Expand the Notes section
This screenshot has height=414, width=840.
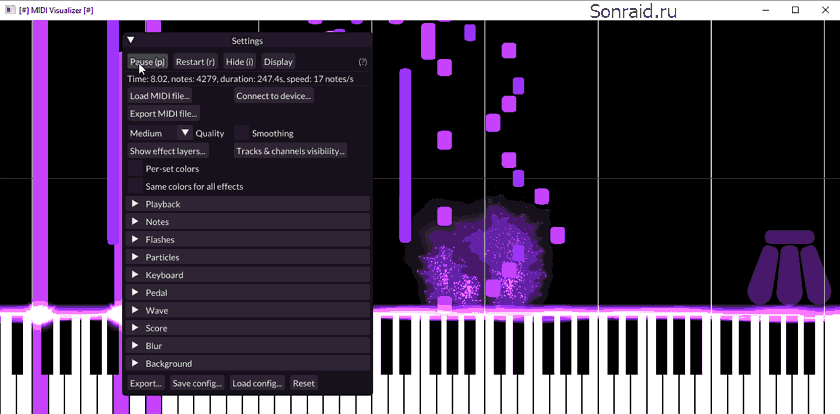tap(248, 222)
